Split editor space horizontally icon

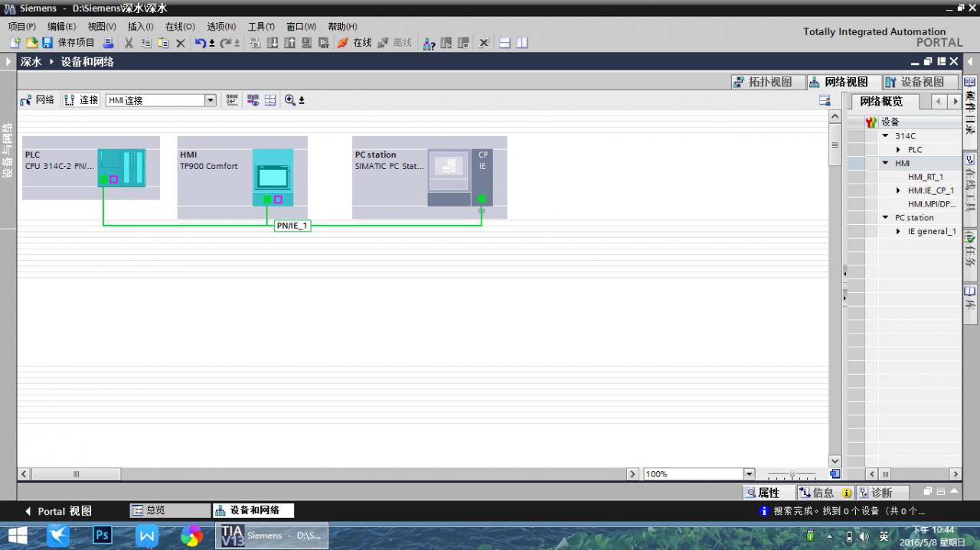pos(505,43)
